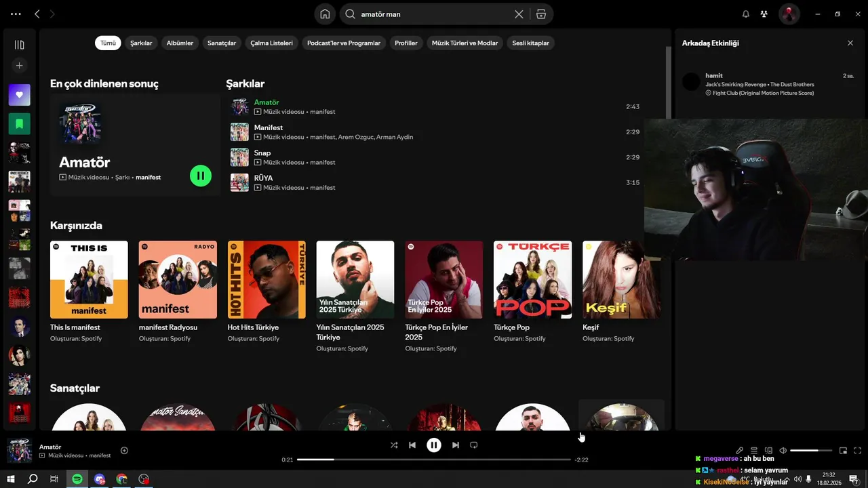Screen dimensions: 868x488
Task: Open the Hot Hits Türkiye playlist
Action: pos(267,291)
